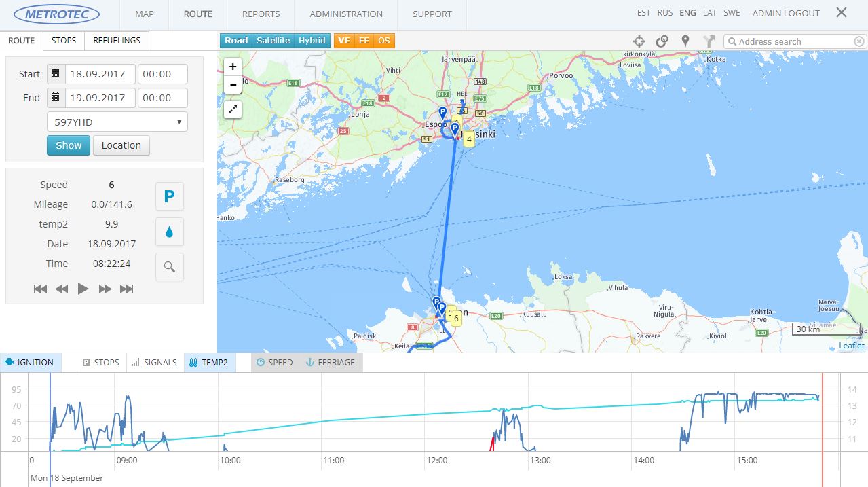868x487 pixels.
Task: Zoom in on the map
Action: [x=233, y=67]
